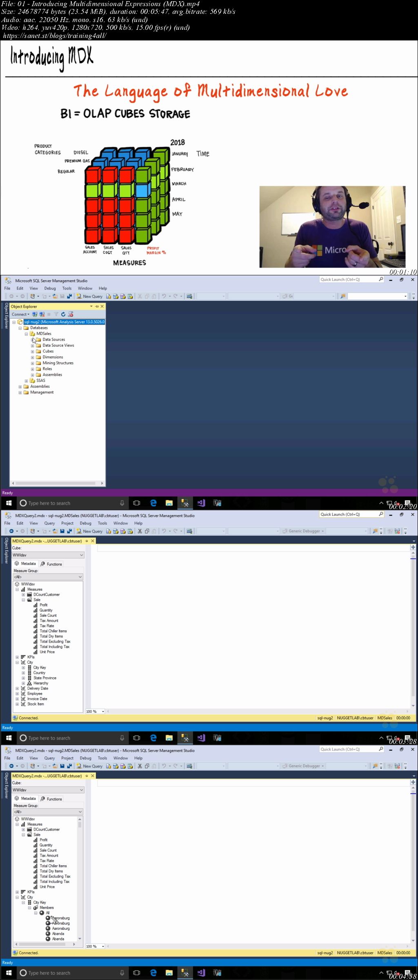
Task: Click the Type here to search box, 00:04:38 frame
Action: [x=71, y=973]
